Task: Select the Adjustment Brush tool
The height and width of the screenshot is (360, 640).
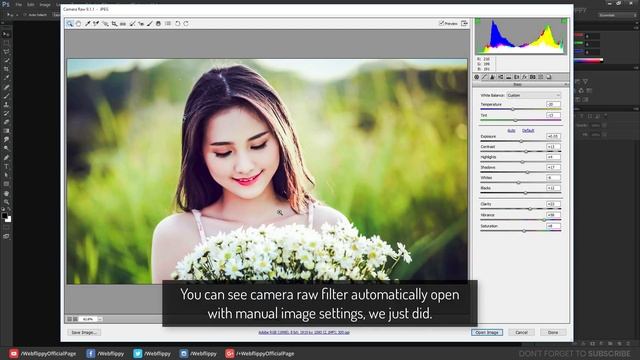Action: click(150, 24)
